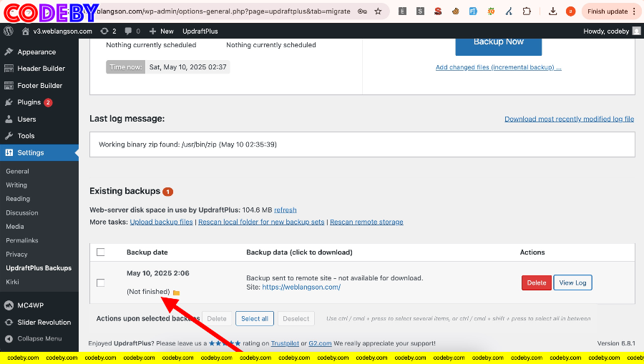Open the browser downloads icon
Screen dimensions: 644x364
[553, 11]
